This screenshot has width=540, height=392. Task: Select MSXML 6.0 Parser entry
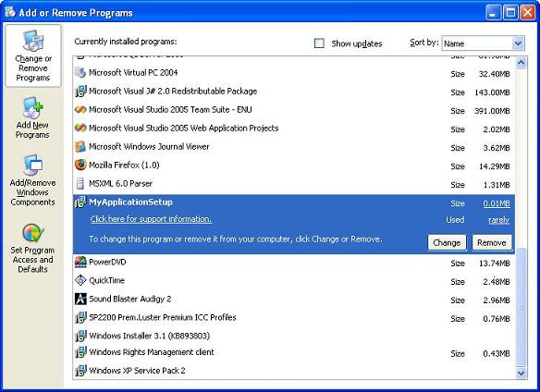click(294, 184)
